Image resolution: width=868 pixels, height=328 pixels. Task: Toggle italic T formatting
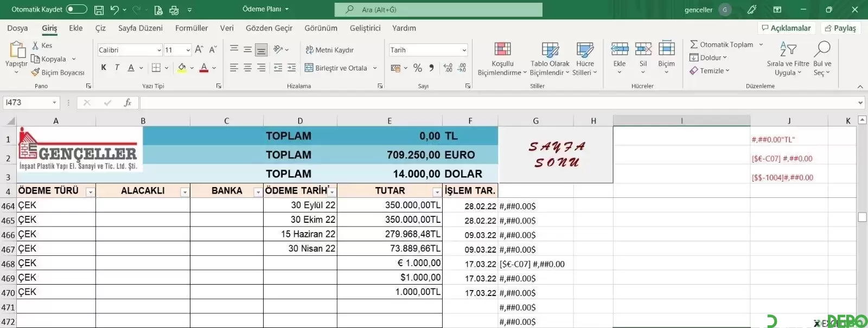[117, 68]
